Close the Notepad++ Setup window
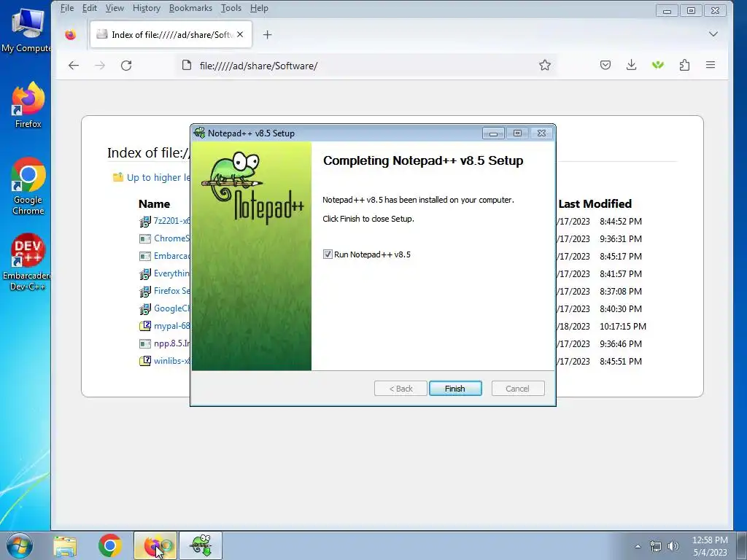This screenshot has width=747, height=560. [542, 133]
